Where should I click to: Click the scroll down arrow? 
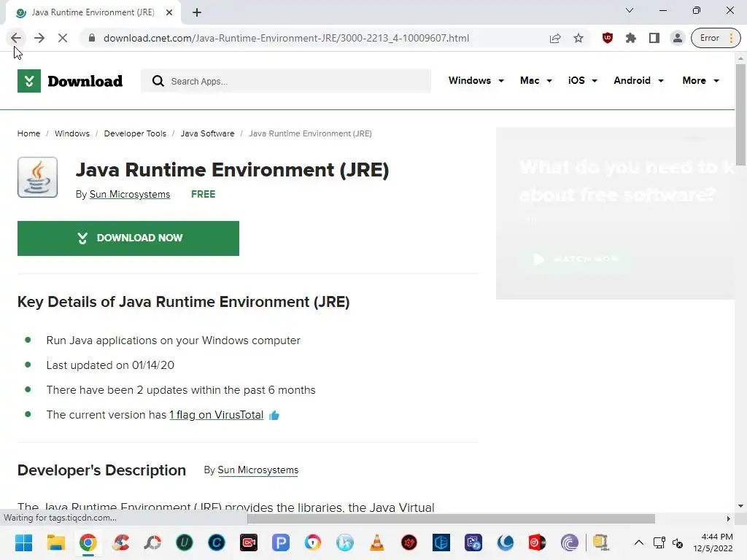click(x=740, y=506)
